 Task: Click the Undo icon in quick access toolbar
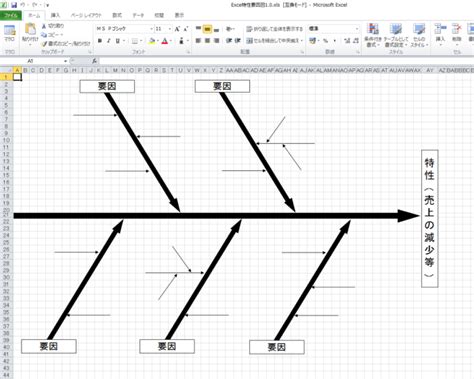click(x=23, y=5)
